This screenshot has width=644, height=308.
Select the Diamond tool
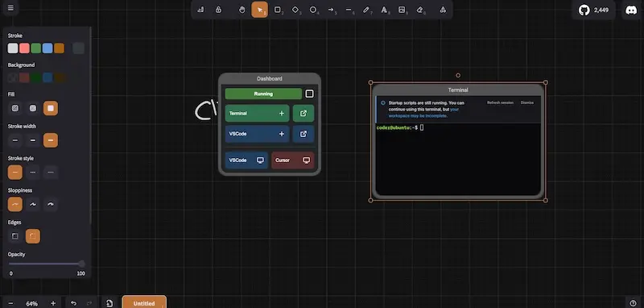point(295,10)
